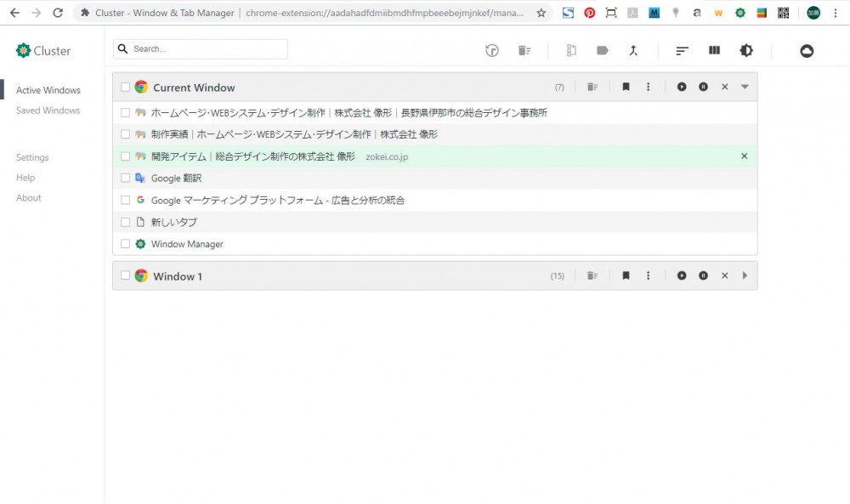The height and width of the screenshot is (504, 850).
Task: Expand the Window 1 tab list
Action: tap(745, 276)
